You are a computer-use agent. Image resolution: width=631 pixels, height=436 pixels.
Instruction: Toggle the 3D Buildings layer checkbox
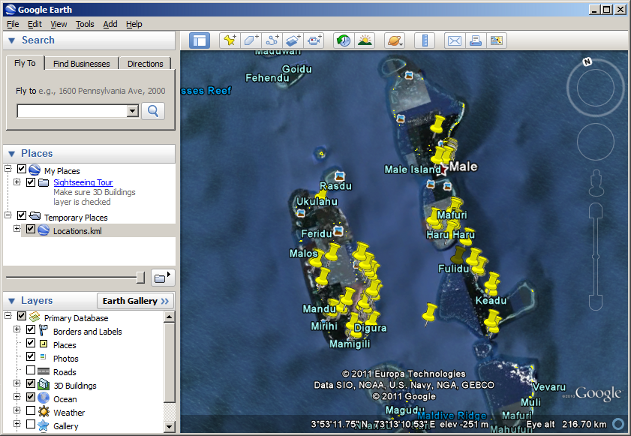[x=30, y=383]
